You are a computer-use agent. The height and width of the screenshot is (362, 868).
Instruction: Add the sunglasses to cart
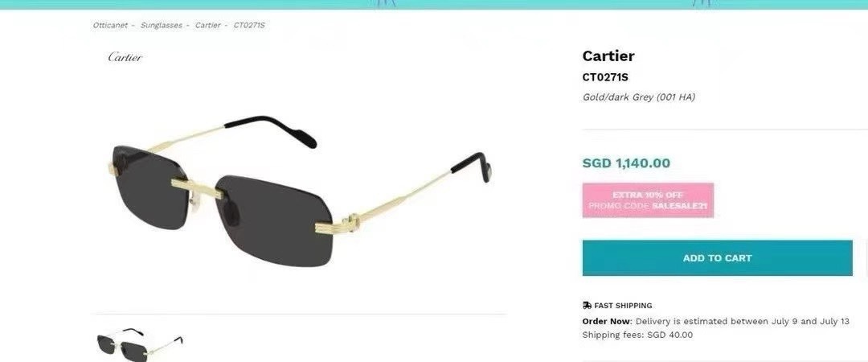point(717,257)
